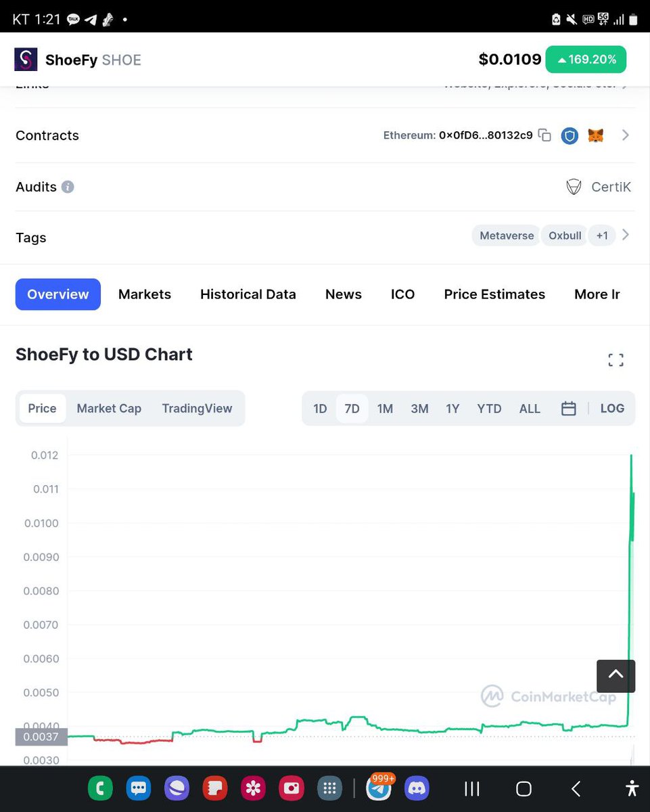650x812 pixels.
Task: Set chart range to 1M
Action: point(385,409)
